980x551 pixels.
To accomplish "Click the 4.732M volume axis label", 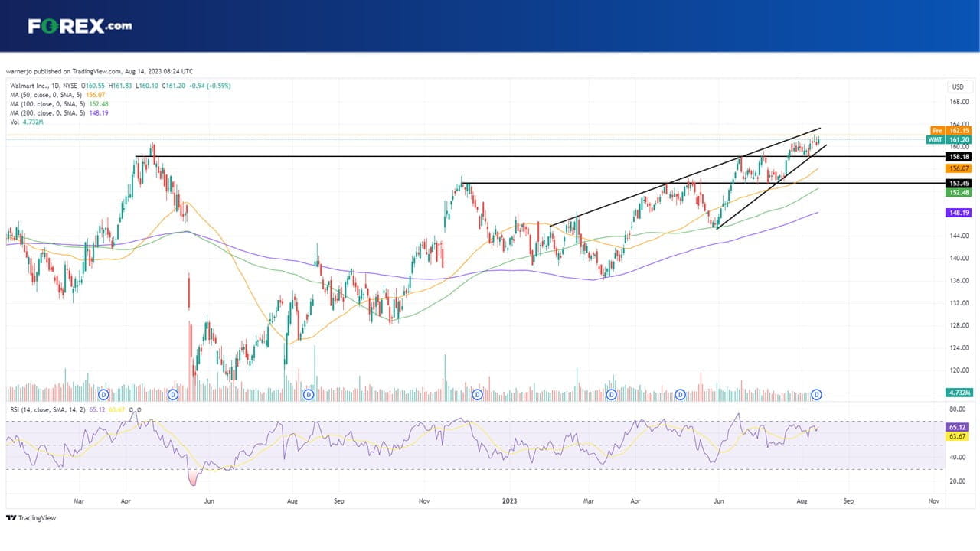I will click(x=959, y=393).
